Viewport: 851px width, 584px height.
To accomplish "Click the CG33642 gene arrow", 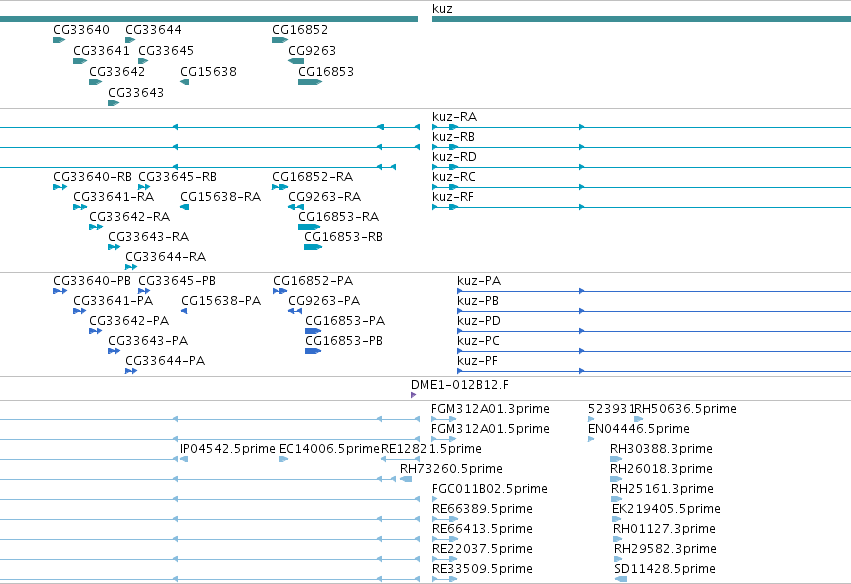I will click(x=96, y=82).
